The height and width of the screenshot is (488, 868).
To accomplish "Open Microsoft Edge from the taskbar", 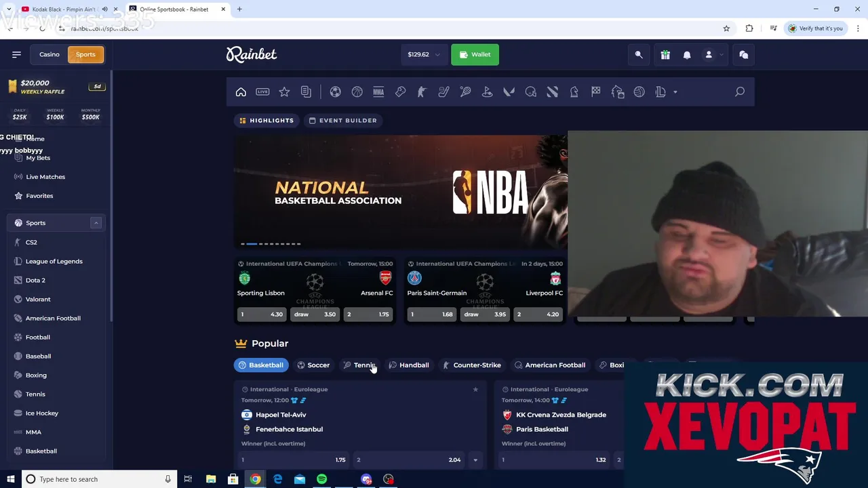I will point(277,479).
